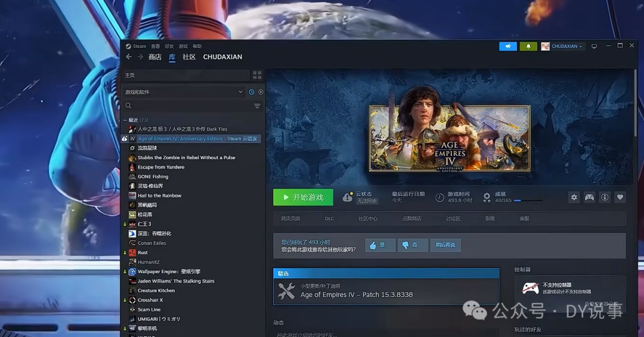
Task: Click the green 开始游戏 play button
Action: pos(303,197)
